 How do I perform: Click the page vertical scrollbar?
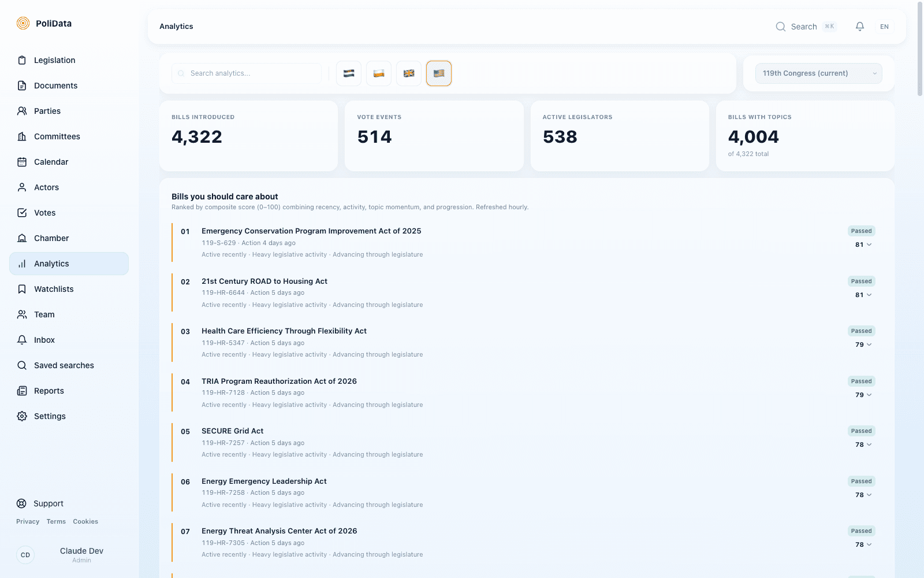[920, 49]
